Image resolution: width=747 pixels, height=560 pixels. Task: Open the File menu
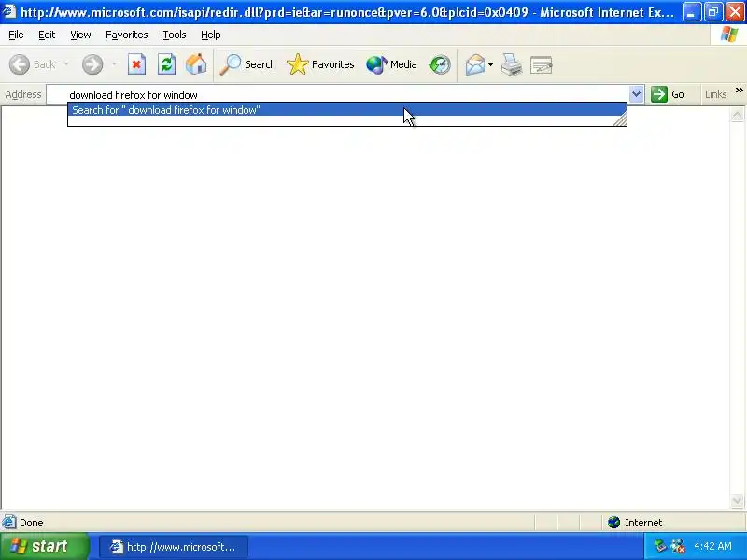click(16, 35)
